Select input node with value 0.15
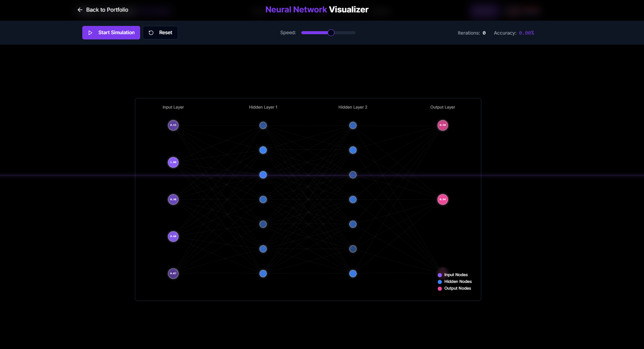This screenshot has width=644, height=349. pos(173,125)
